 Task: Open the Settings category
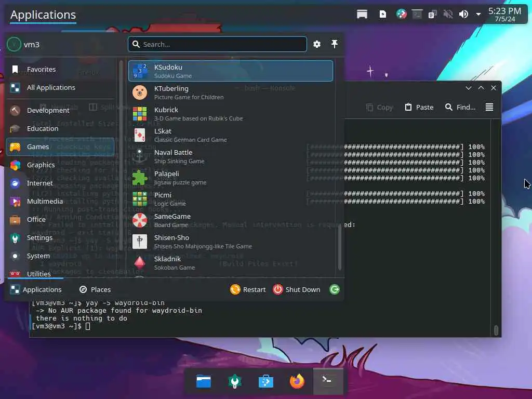click(x=60, y=238)
